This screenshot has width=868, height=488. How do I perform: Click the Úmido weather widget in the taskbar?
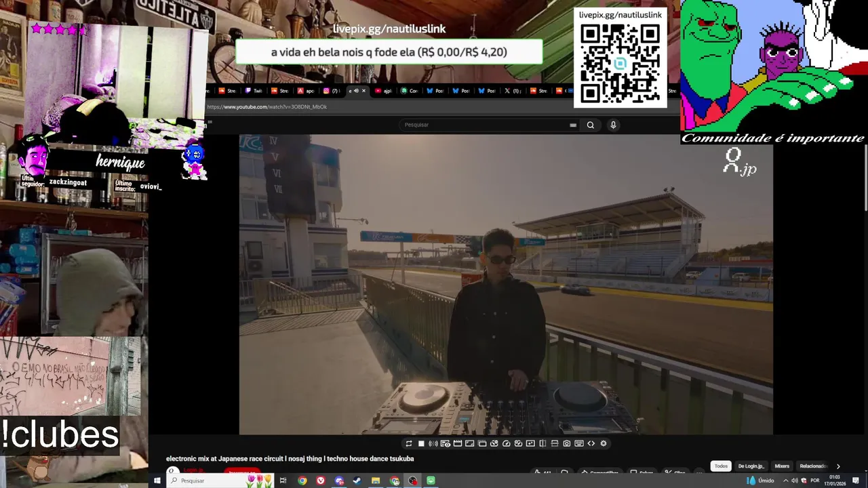click(760, 481)
